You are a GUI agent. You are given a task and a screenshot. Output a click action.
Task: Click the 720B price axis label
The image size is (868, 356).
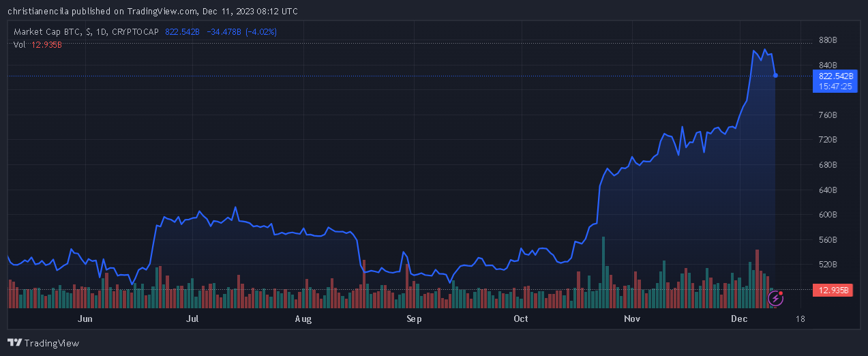pyautogui.click(x=827, y=140)
